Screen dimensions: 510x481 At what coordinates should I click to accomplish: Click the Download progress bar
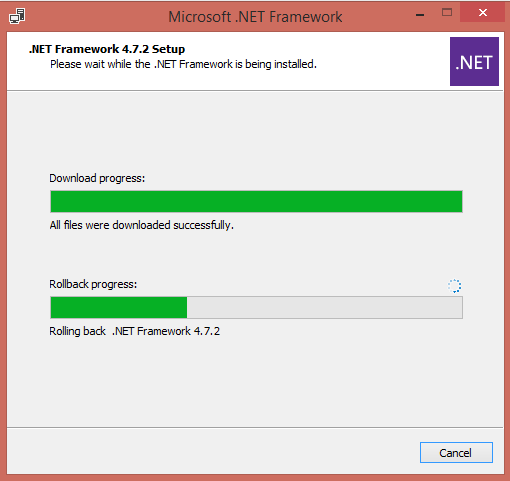(x=256, y=201)
